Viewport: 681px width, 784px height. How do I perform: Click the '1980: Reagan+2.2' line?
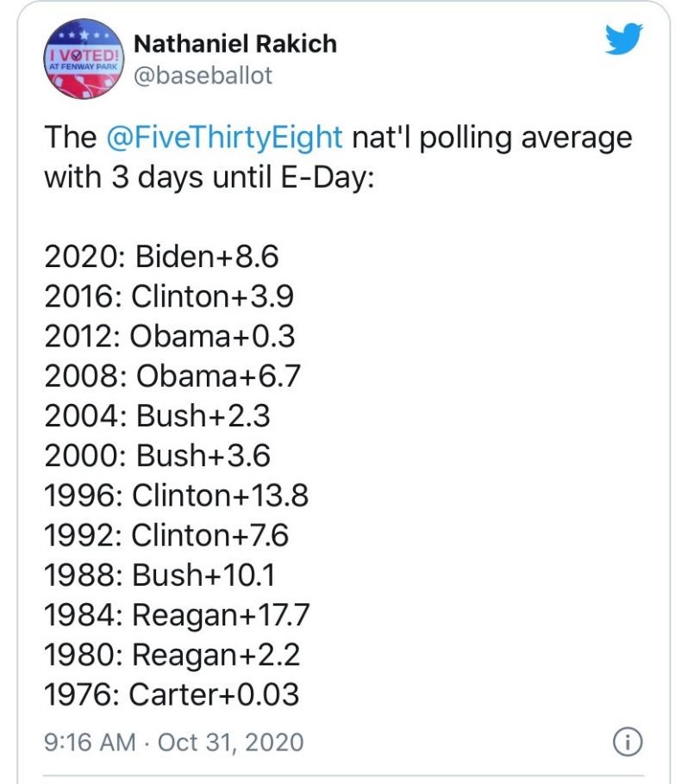(x=172, y=655)
